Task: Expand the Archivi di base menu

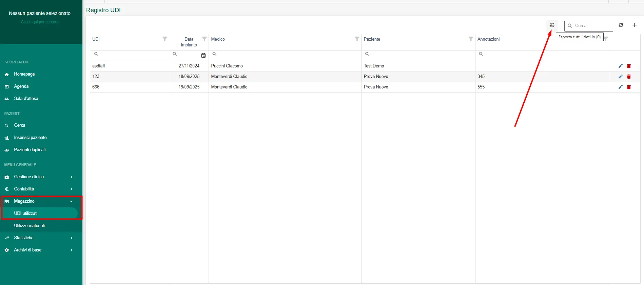Action: (x=41, y=250)
